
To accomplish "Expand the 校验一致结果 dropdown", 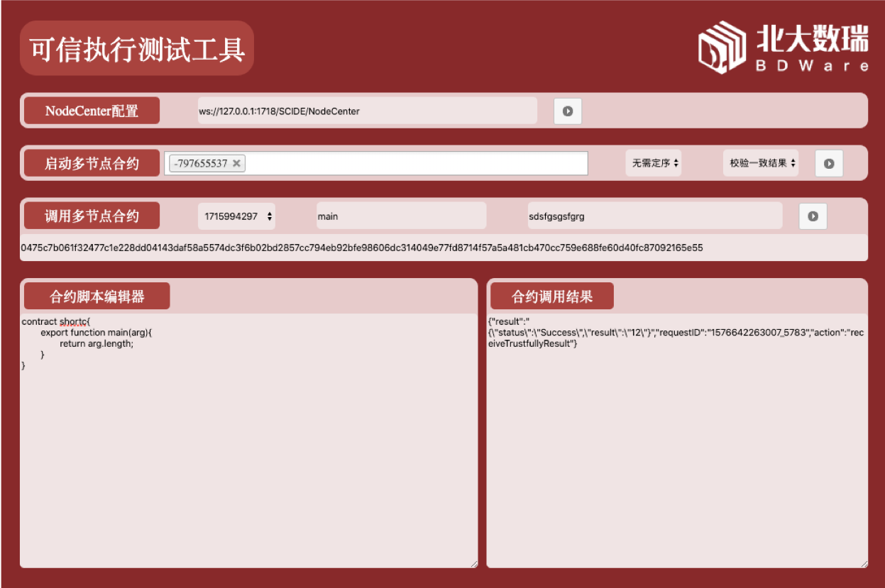I will [762, 163].
